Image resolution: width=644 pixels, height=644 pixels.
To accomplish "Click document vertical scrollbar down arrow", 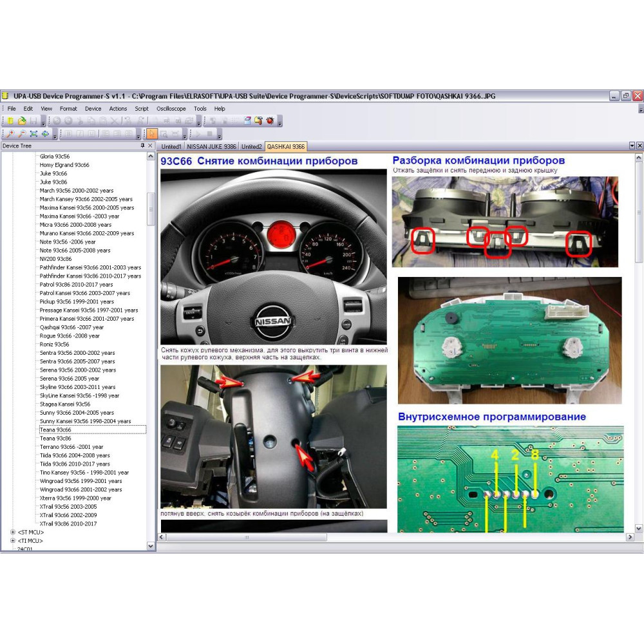I will point(639,528).
